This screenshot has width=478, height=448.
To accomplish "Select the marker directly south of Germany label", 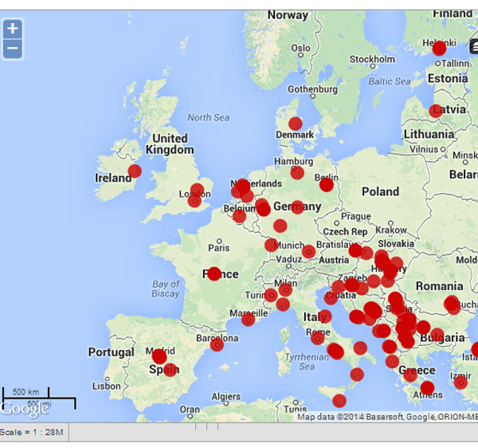I will tap(280, 226).
